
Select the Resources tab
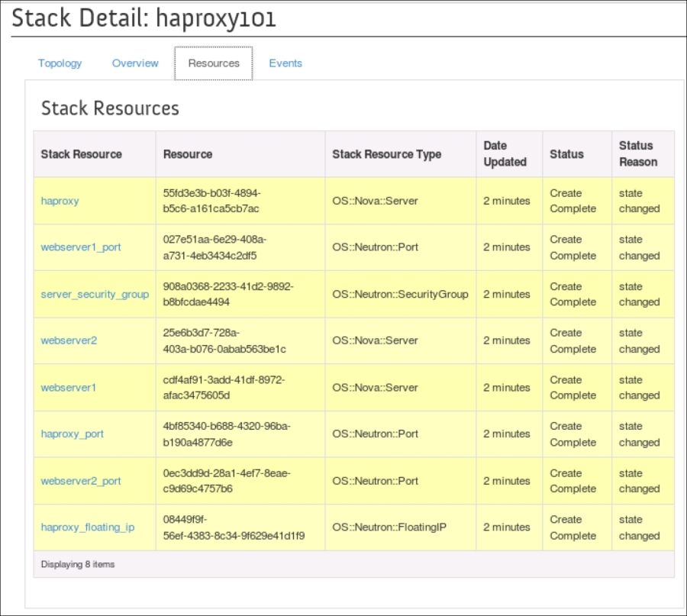tap(214, 63)
